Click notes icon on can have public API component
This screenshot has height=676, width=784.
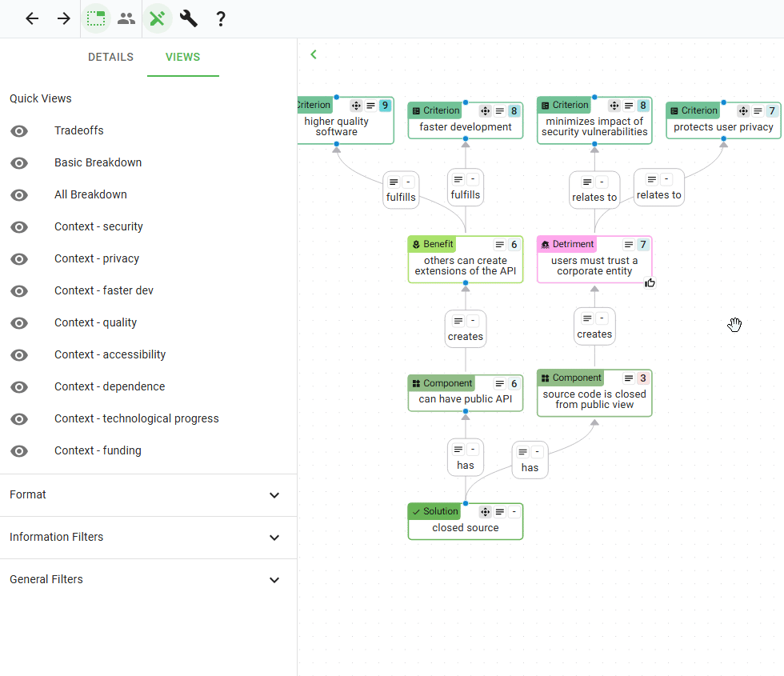[499, 383]
